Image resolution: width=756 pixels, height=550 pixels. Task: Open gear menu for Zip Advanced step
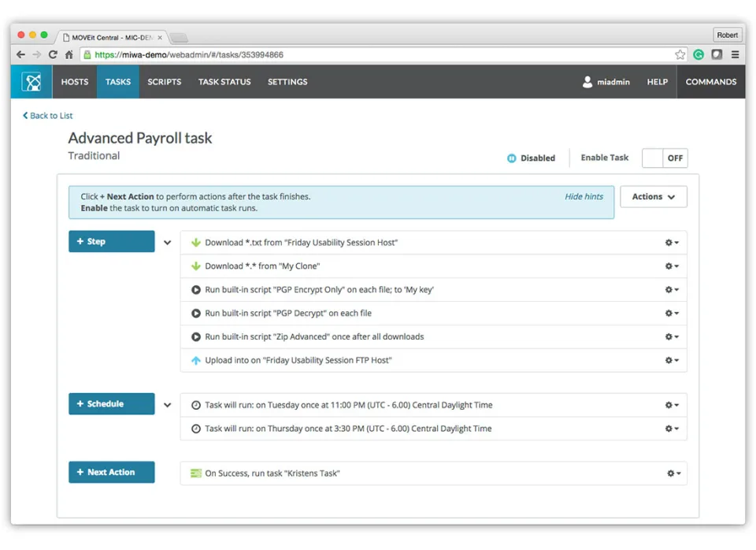point(672,336)
